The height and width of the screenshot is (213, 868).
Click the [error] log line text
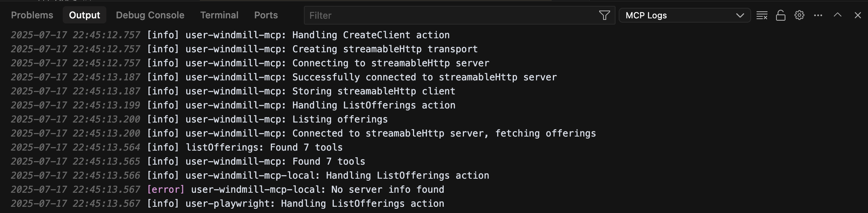(x=227, y=190)
